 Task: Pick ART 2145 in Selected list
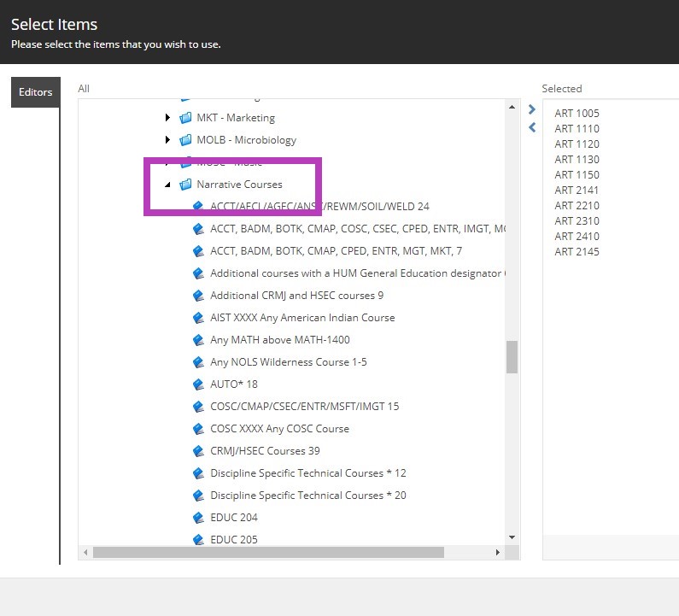point(577,252)
